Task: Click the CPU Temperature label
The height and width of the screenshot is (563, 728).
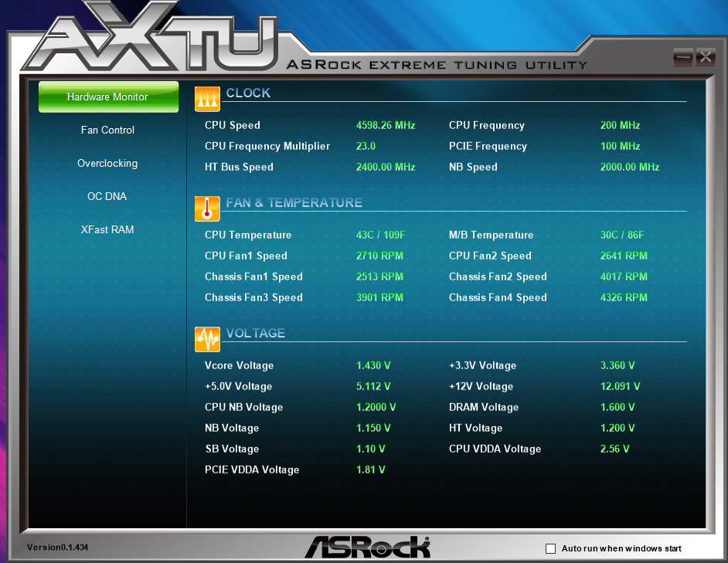Action: tap(248, 235)
